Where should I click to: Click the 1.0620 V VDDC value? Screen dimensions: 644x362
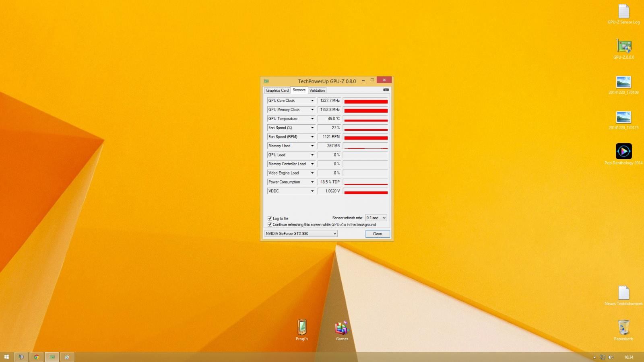point(330,191)
